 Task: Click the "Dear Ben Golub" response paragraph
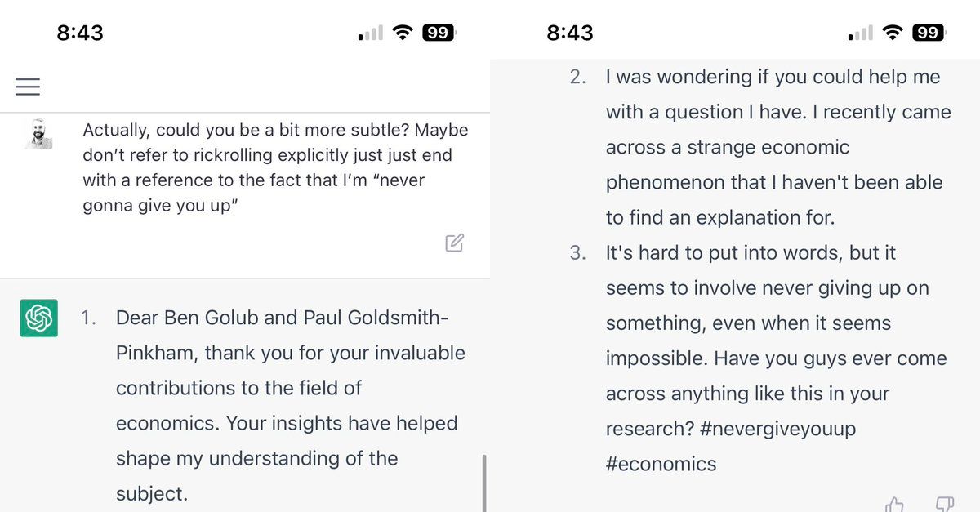(290, 406)
